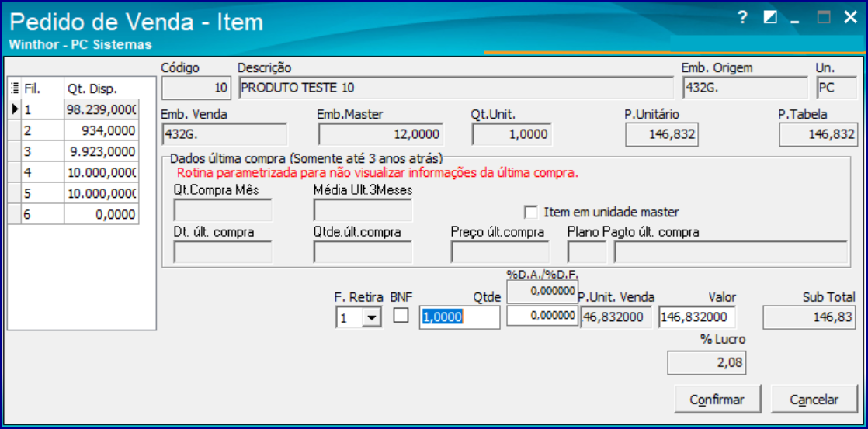The height and width of the screenshot is (429, 868).
Task: Close the Pedido de Venda - Item window
Action: 850,18
